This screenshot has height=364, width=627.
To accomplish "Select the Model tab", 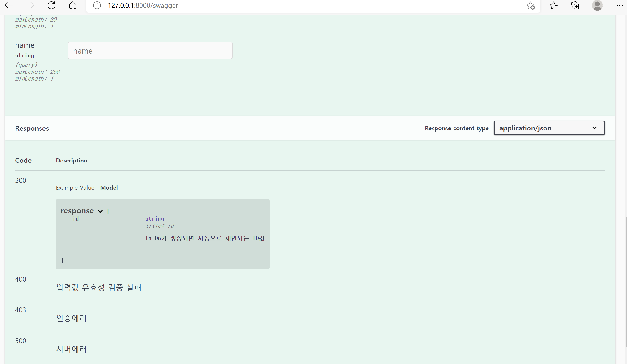I will coord(109,188).
